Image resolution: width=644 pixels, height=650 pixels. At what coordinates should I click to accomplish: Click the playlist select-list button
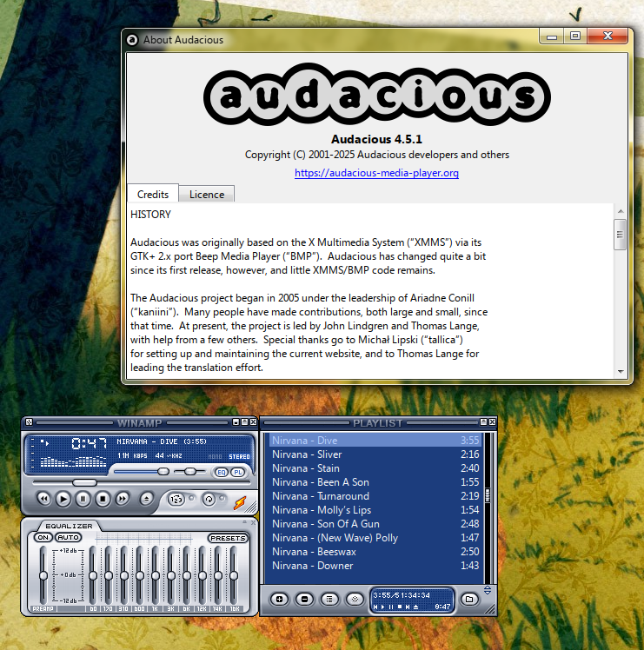click(x=329, y=600)
